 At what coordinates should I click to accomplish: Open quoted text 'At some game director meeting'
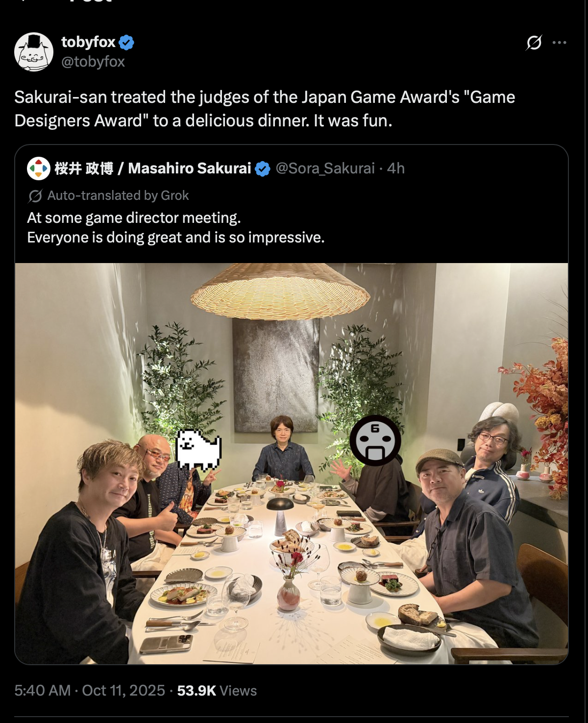[x=134, y=217]
